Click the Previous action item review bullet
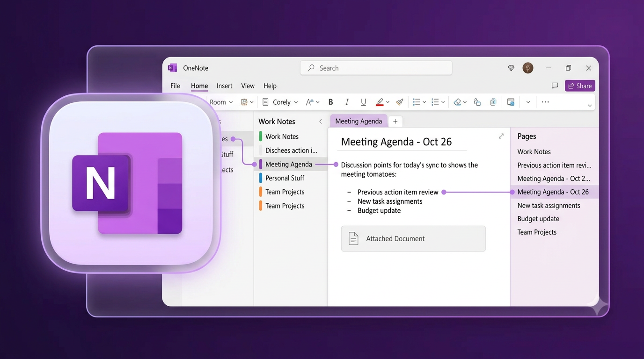Viewport: 644px width, 359px height. tap(398, 192)
